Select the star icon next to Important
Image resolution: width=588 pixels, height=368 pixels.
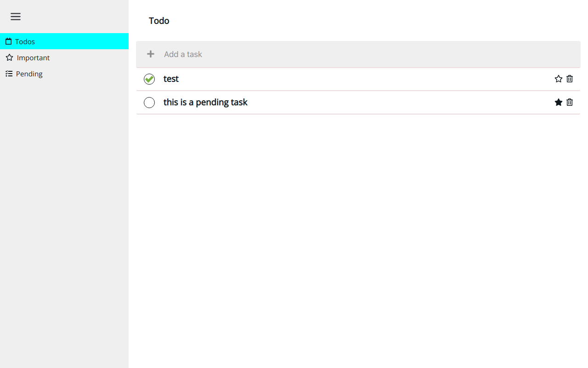click(x=9, y=57)
